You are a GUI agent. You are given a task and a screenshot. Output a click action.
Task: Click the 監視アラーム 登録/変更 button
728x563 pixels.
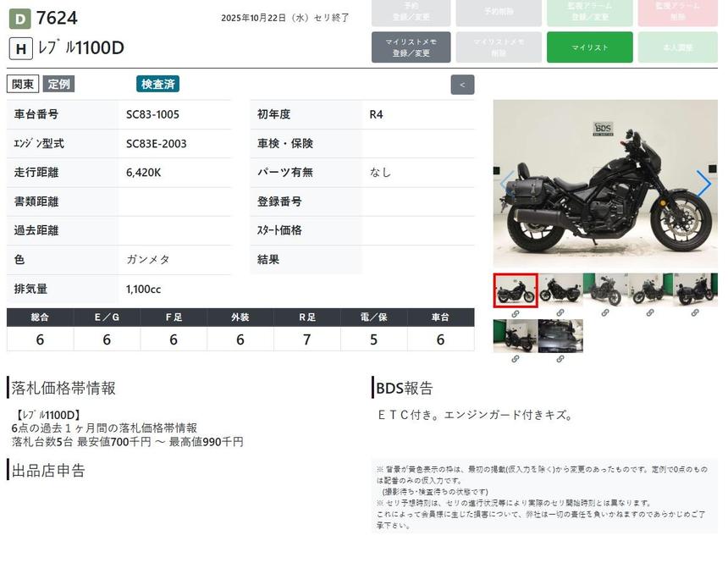pos(589,12)
